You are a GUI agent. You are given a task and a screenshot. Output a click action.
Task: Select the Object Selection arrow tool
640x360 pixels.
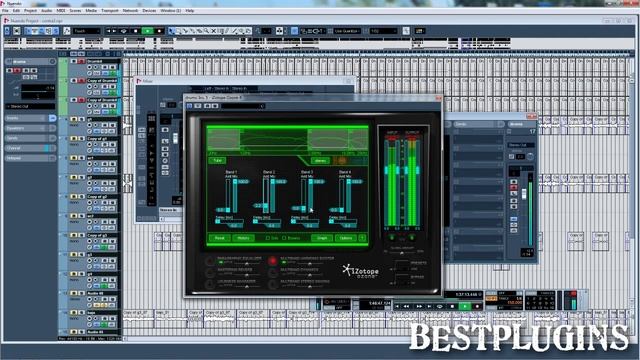[x=171, y=31]
